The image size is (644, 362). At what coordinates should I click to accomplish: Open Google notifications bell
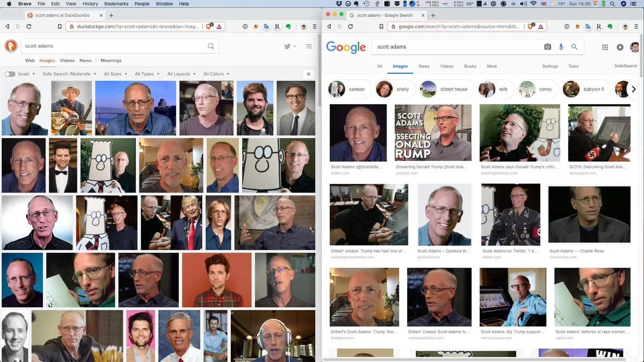(620, 47)
